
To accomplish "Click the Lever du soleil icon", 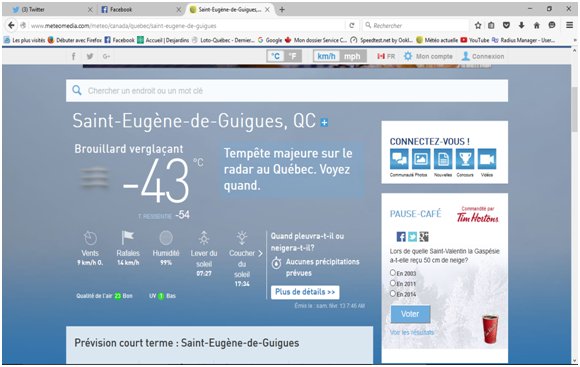I will click(204, 238).
